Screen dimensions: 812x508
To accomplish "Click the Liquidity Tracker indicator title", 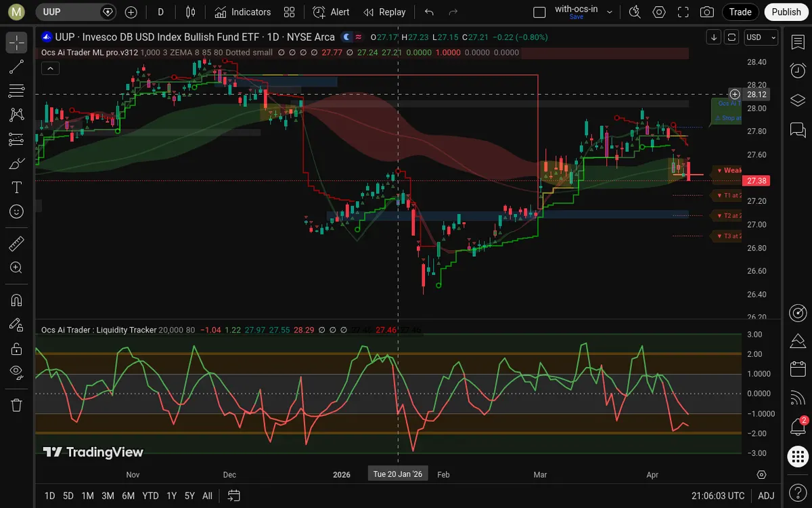I will 98,330.
